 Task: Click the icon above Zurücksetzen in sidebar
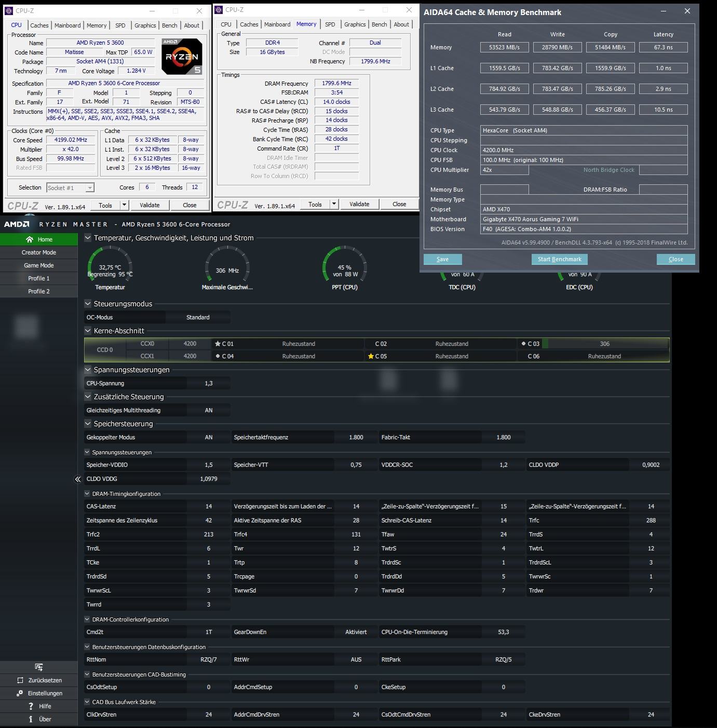(39, 667)
